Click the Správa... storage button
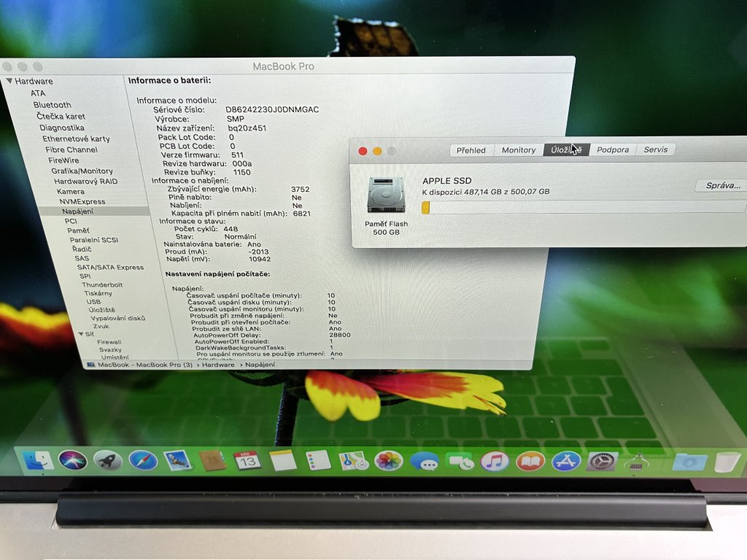Image resolution: width=747 pixels, height=560 pixels. pyautogui.click(x=722, y=186)
